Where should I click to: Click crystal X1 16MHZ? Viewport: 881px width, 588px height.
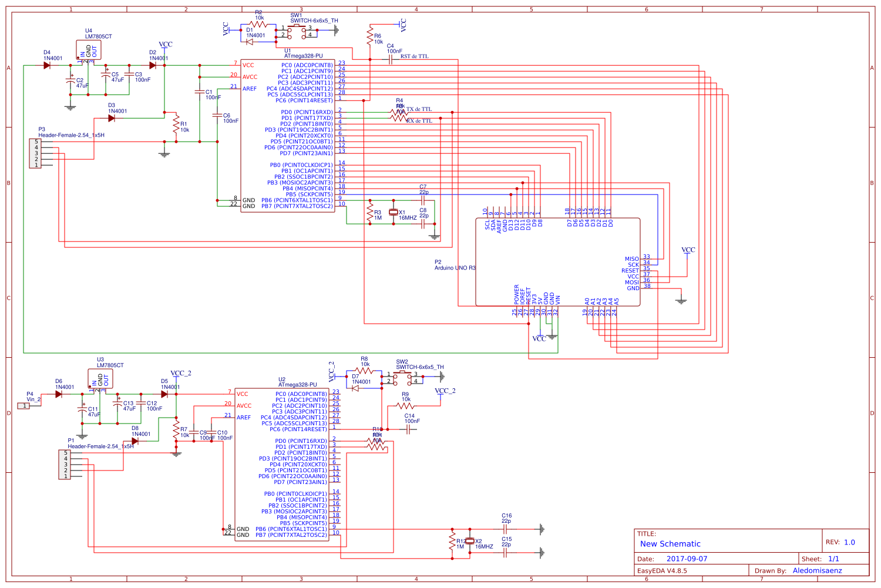click(394, 212)
